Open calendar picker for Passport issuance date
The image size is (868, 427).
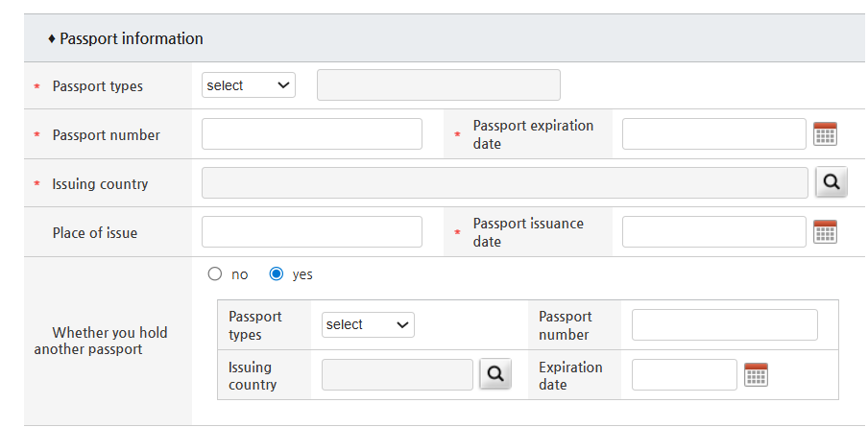click(x=825, y=232)
